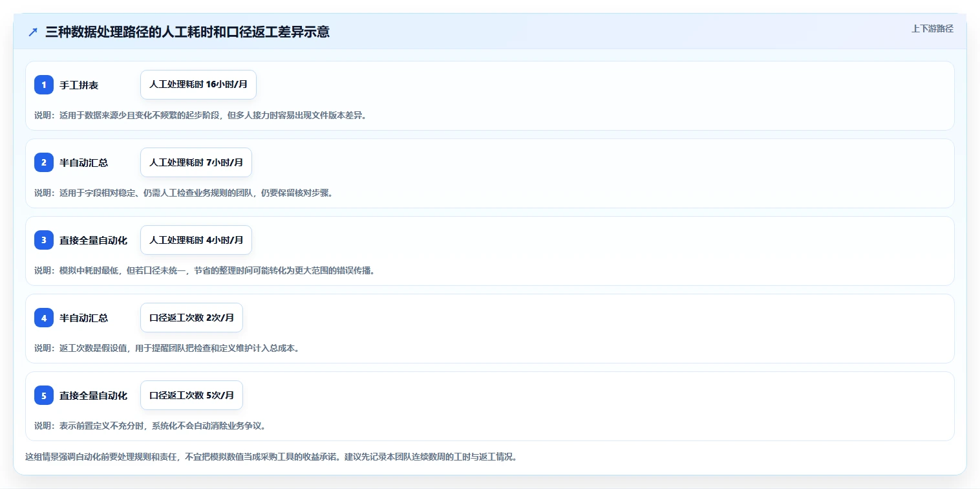Screen dimensions: 980x489
Task: Select 直接全量自动化 title in step 5
Action: point(94,396)
